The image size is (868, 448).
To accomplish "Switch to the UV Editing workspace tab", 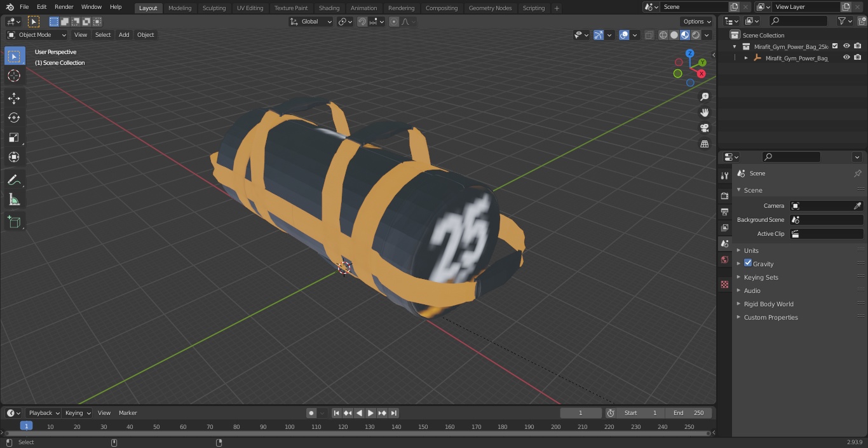I will [x=250, y=8].
